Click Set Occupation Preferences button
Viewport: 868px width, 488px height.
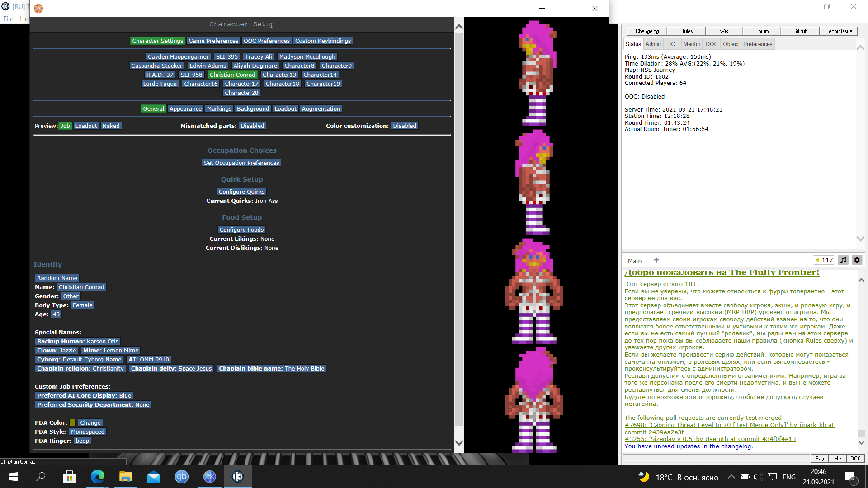tap(241, 163)
